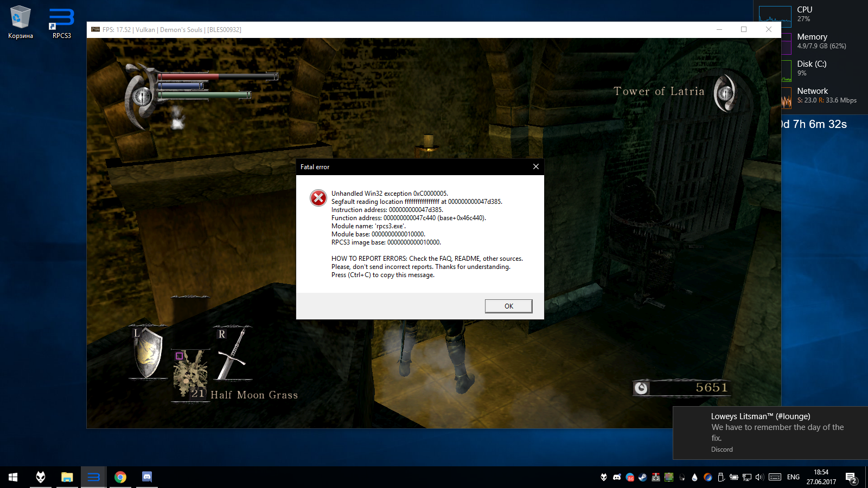This screenshot has height=488, width=868.
Task: Click the Discord tray icon
Action: (617, 477)
